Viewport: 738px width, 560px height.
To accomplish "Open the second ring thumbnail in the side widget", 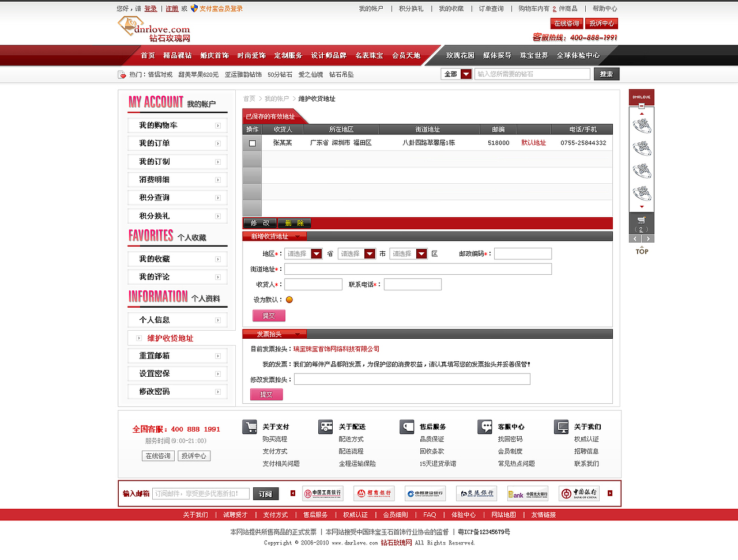I will pyautogui.click(x=642, y=148).
